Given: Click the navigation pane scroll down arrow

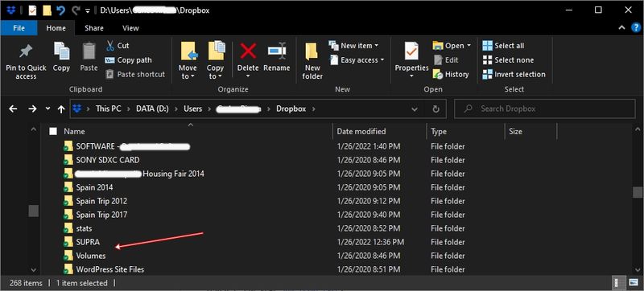Looking at the screenshot, I should pyautogui.click(x=34, y=269).
